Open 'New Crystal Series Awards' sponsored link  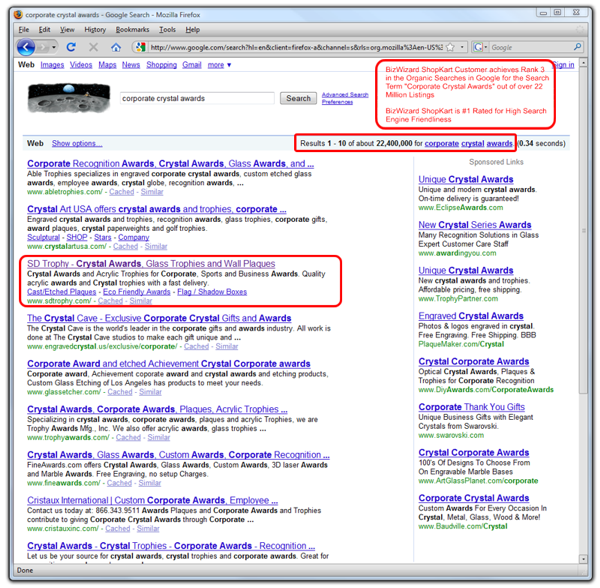point(474,225)
